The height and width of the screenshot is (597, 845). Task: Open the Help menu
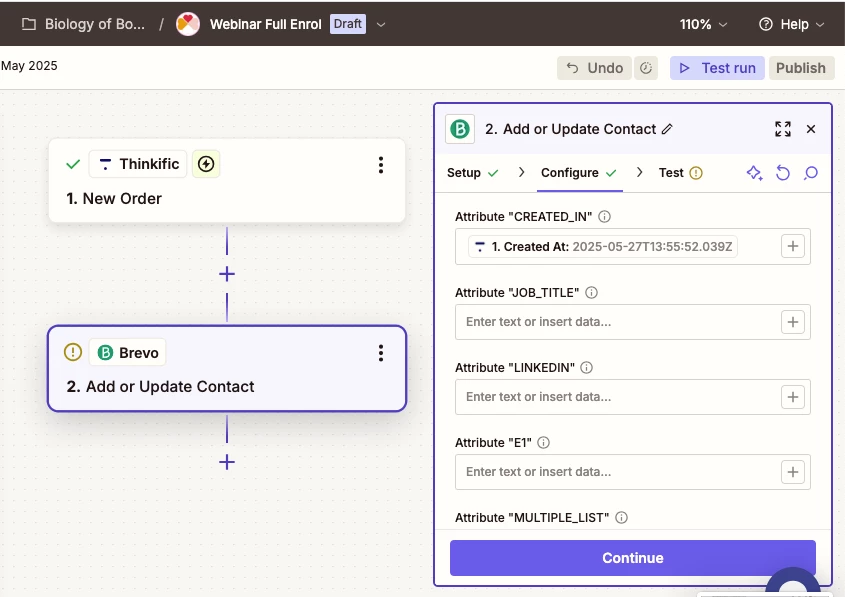tap(791, 24)
